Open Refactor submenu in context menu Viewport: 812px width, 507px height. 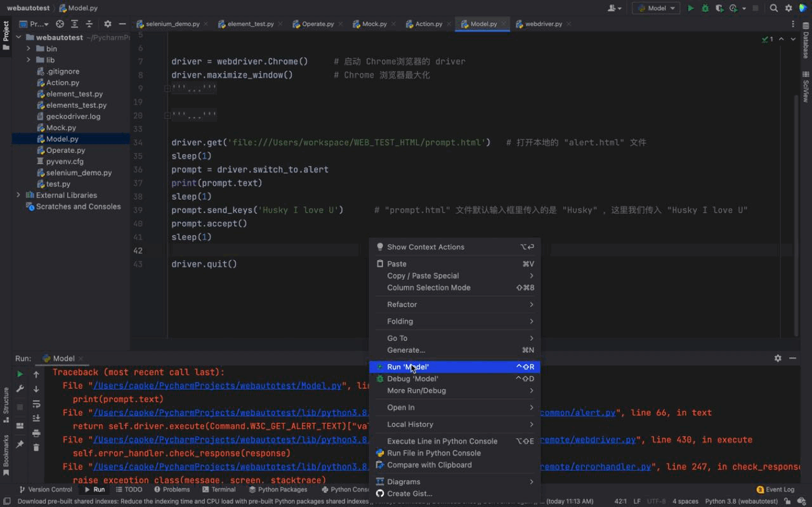(454, 305)
